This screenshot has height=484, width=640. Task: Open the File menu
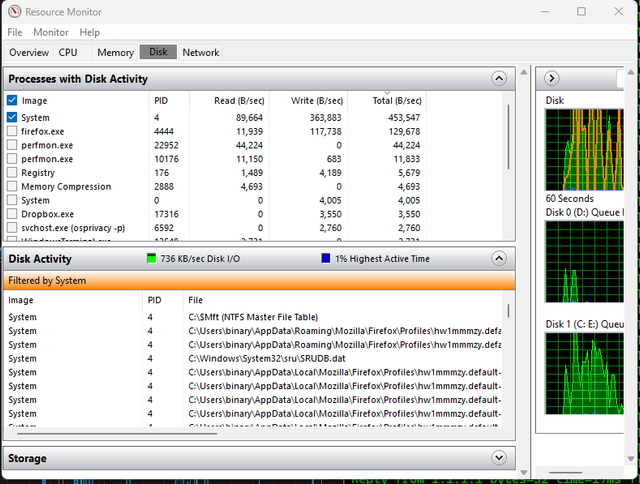click(x=15, y=32)
